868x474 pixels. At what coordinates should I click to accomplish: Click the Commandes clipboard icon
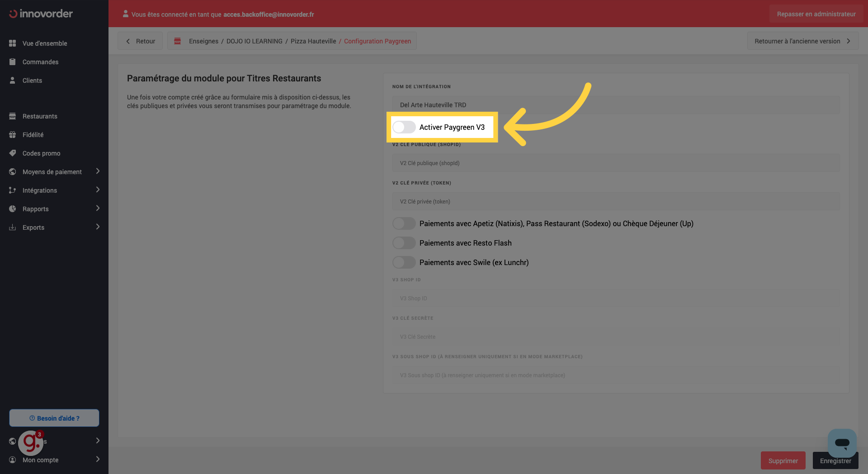point(13,62)
